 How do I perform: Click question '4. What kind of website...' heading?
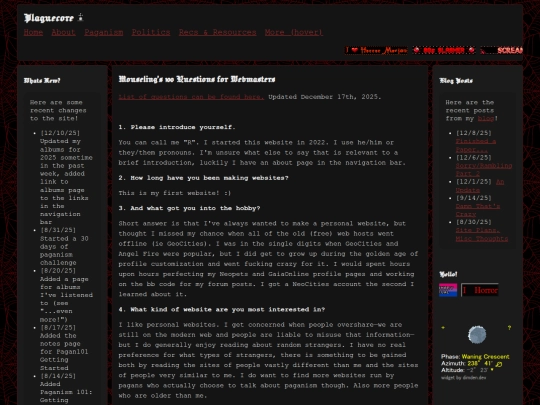222,309
